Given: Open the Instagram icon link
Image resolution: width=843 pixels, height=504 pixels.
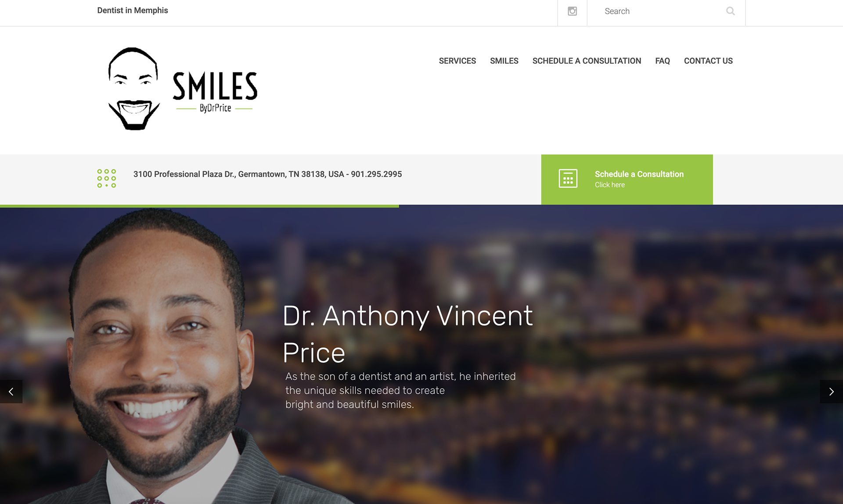Looking at the screenshot, I should click(x=572, y=11).
